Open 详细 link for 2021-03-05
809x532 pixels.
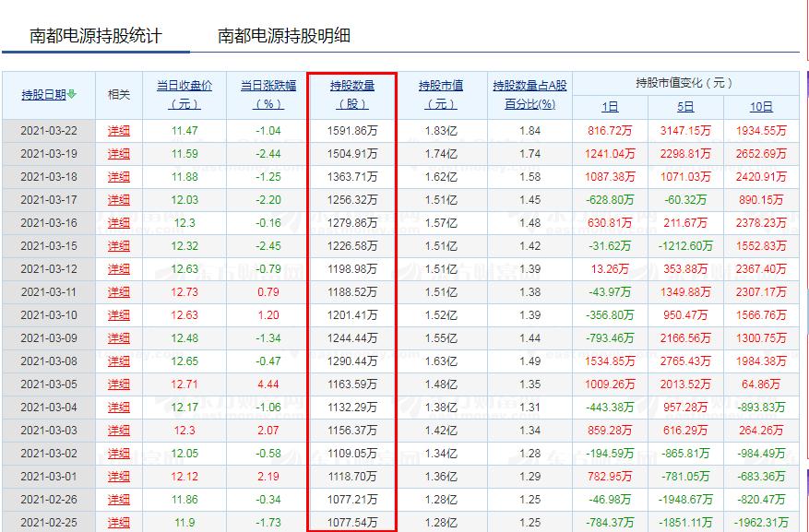(x=119, y=384)
